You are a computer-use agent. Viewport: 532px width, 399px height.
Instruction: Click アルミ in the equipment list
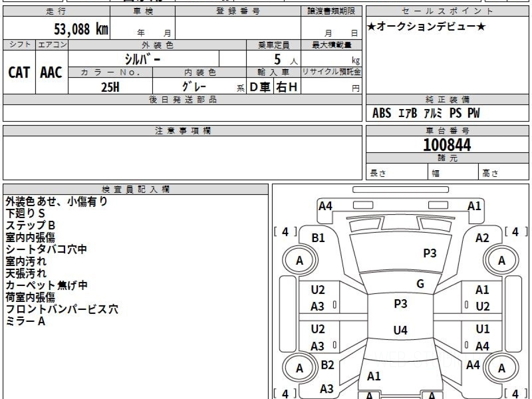[x=433, y=113]
